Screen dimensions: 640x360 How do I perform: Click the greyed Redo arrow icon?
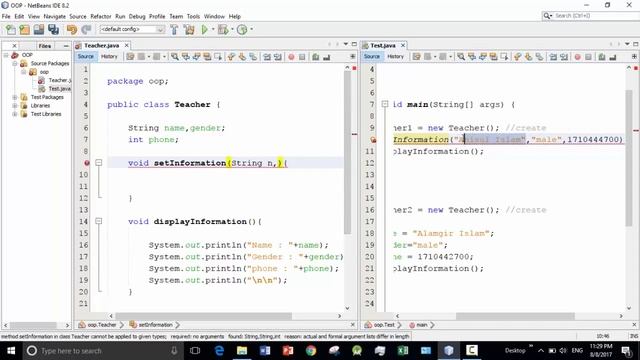coord(86,29)
